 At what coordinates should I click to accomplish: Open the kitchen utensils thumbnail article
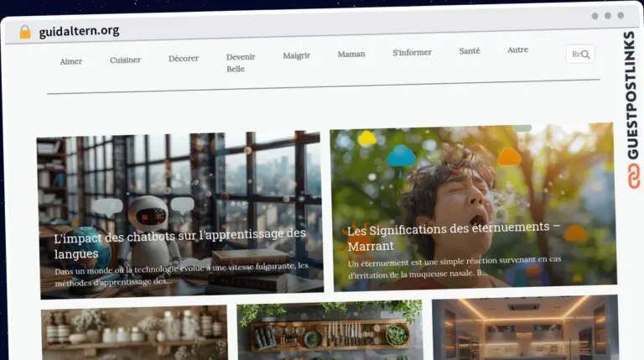(330, 330)
